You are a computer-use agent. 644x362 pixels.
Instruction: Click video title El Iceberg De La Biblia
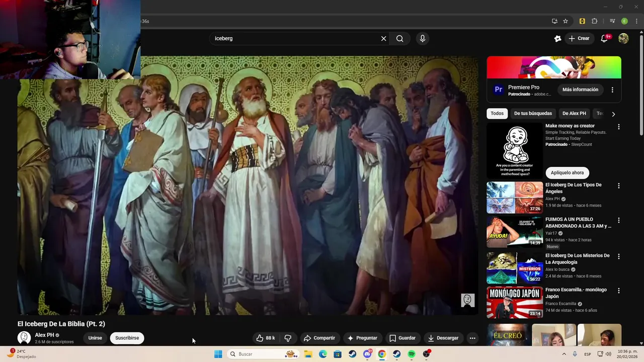[61, 324]
